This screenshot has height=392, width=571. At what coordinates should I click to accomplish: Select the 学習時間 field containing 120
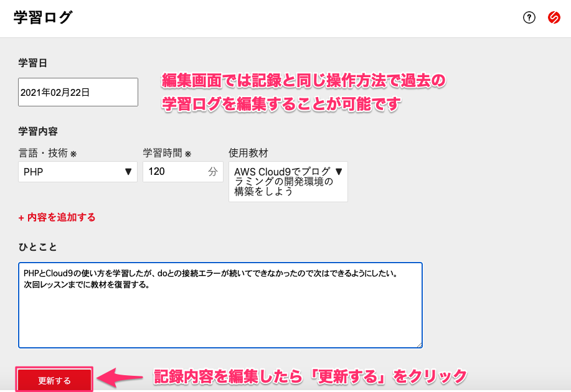pos(181,172)
